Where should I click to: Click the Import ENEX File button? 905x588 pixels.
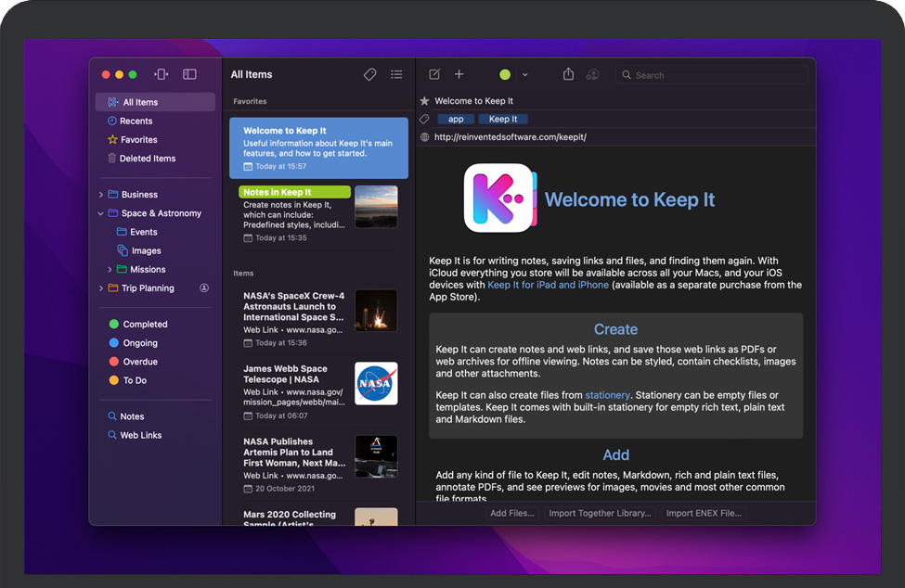(x=704, y=513)
